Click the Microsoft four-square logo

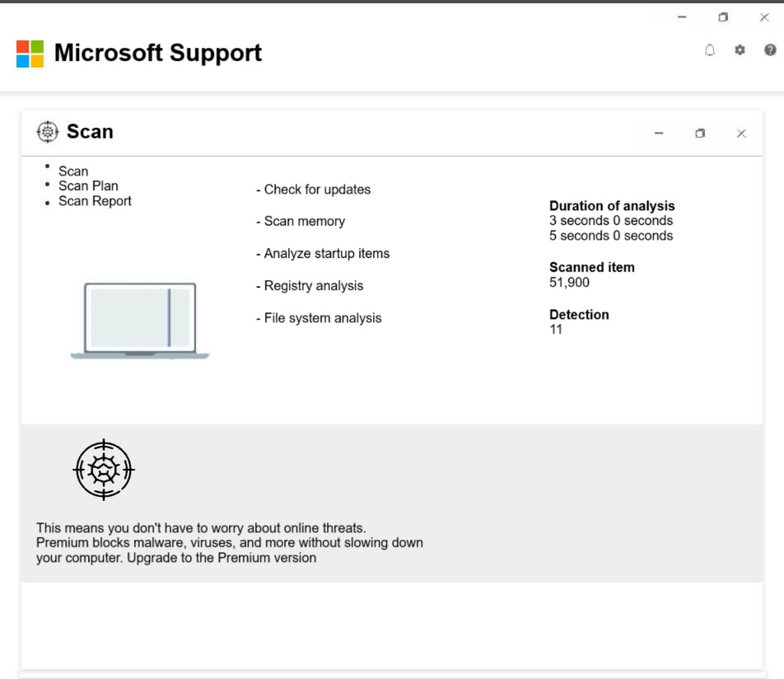pyautogui.click(x=30, y=54)
